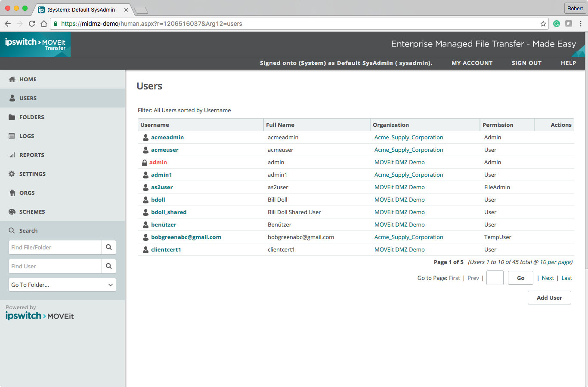Click the Users person icon in sidebar

coord(12,98)
